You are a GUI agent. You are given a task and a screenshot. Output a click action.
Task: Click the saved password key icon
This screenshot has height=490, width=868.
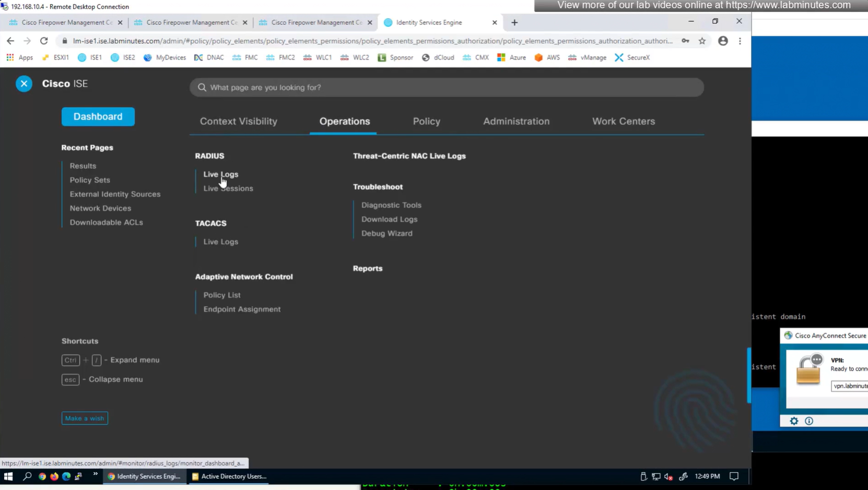coord(685,41)
